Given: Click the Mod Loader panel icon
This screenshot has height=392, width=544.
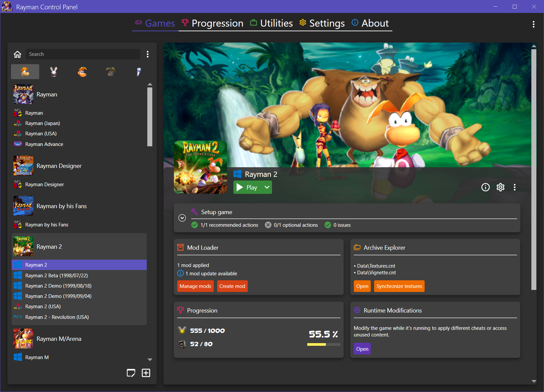Looking at the screenshot, I should click(x=181, y=247).
